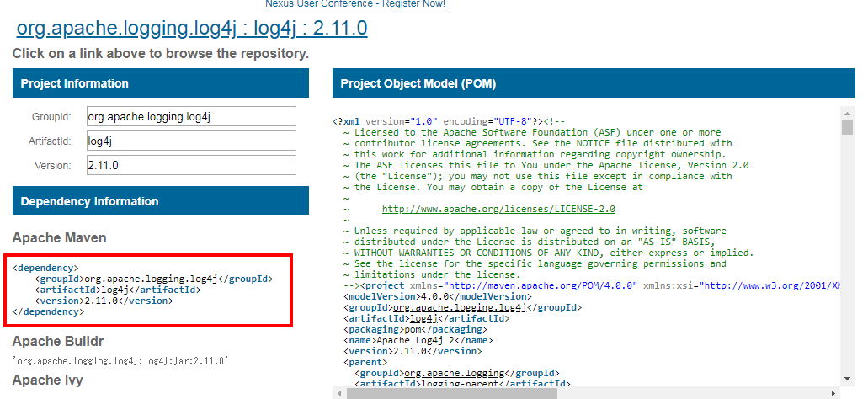This screenshot has height=399, width=868.
Task: Click the <?xml version declaration line
Action: 449,121
